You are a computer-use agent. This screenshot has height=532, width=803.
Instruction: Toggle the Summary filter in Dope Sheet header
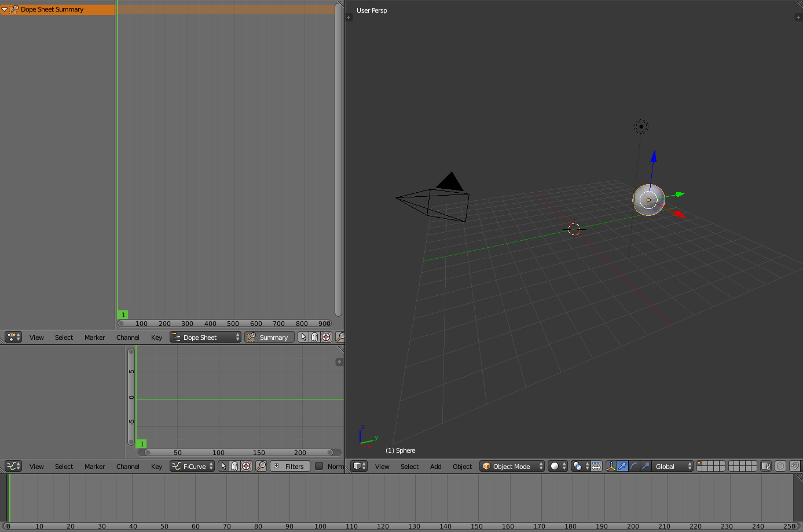tap(270, 337)
